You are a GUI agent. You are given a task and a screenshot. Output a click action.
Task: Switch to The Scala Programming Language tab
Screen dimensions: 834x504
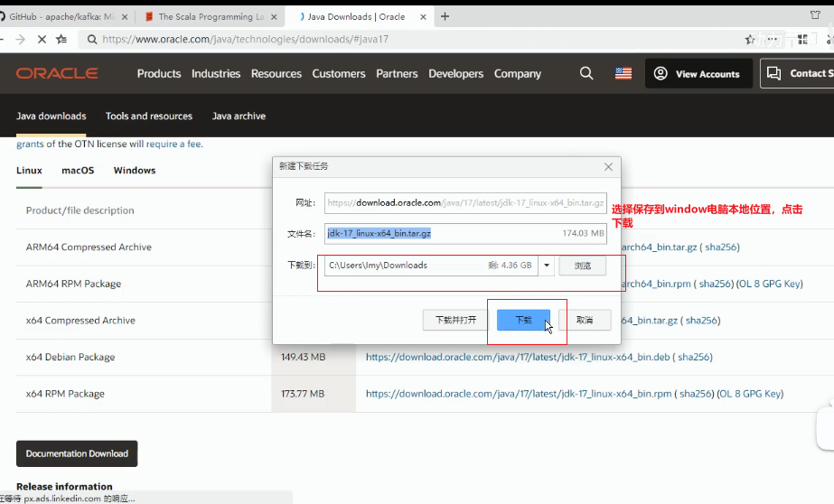coord(211,16)
